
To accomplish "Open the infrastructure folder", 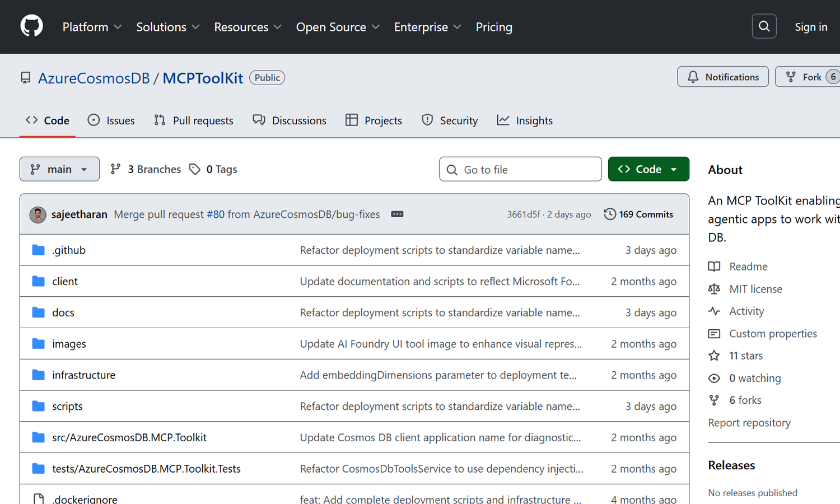I will (84, 375).
